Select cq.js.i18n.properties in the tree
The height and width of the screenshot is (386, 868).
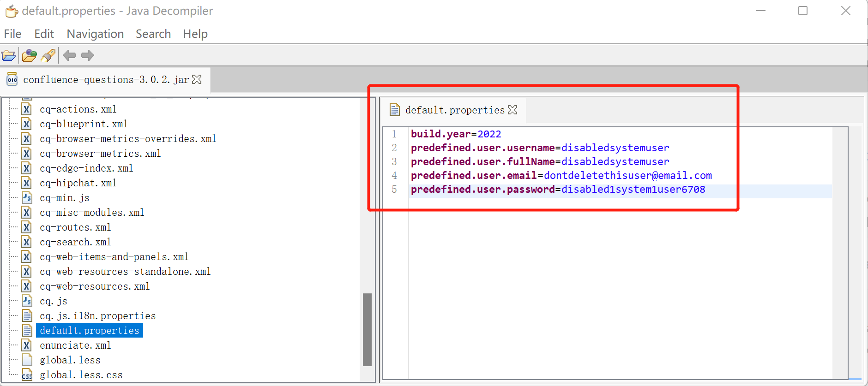click(x=98, y=316)
